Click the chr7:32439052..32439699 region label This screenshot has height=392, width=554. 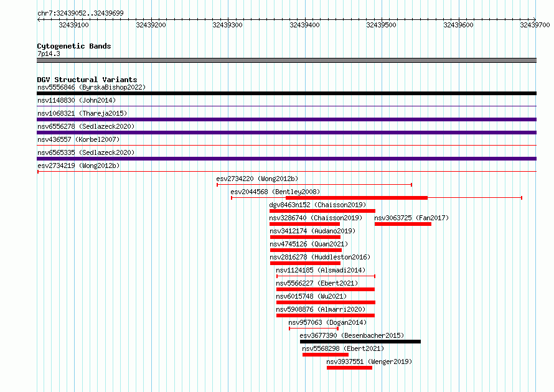(80, 13)
